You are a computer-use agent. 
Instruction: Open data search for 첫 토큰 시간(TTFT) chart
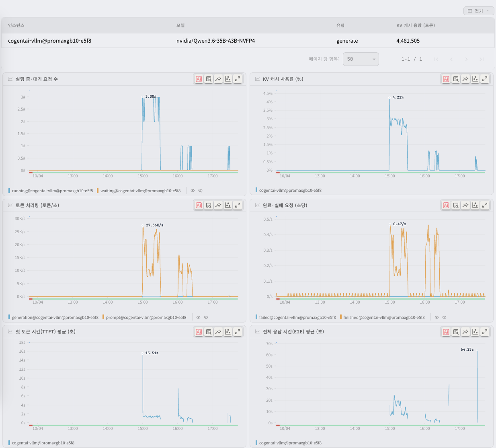click(209, 332)
